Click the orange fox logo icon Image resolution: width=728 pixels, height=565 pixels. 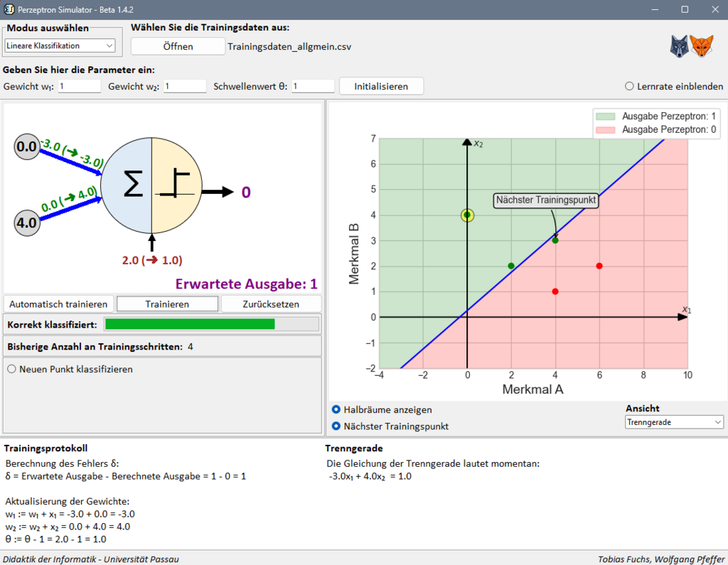tap(703, 46)
